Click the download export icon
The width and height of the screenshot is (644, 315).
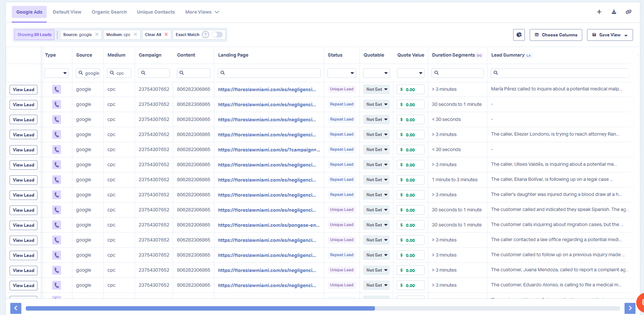[614, 12]
